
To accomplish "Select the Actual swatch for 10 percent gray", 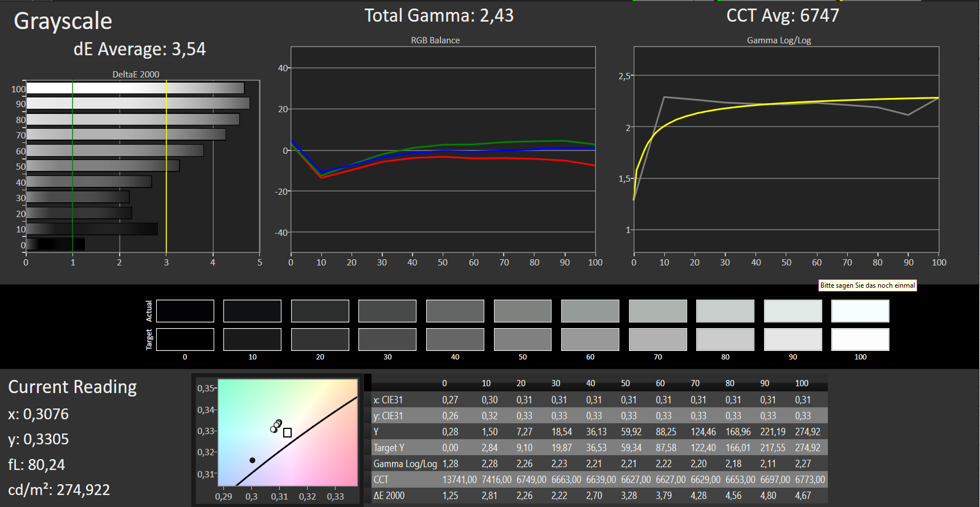I will pyautogui.click(x=252, y=311).
